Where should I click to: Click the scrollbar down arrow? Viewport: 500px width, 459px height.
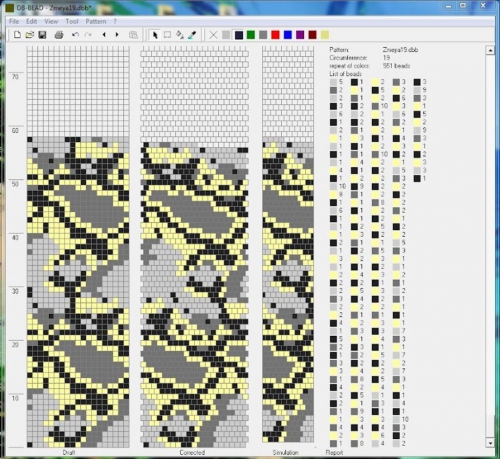490,443
